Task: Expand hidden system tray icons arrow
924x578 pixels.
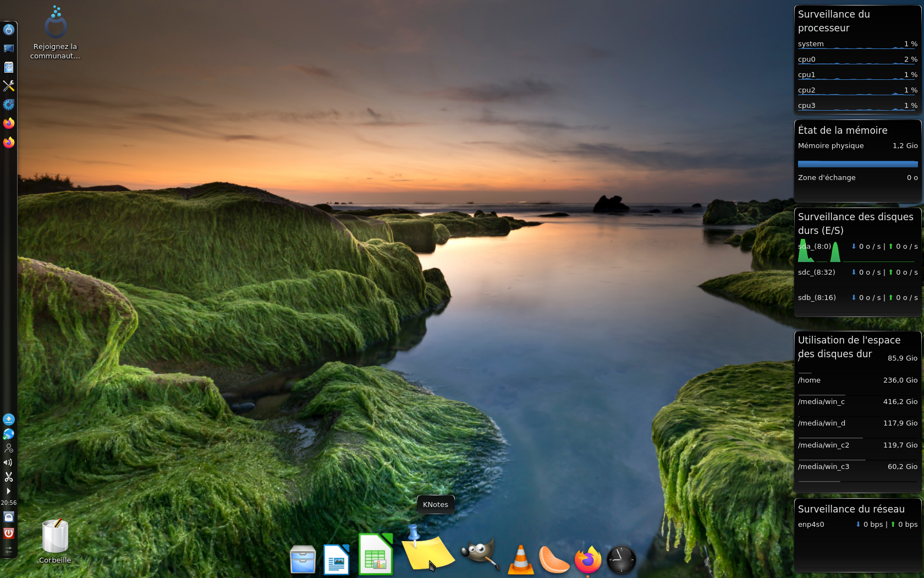Action: 9,490
